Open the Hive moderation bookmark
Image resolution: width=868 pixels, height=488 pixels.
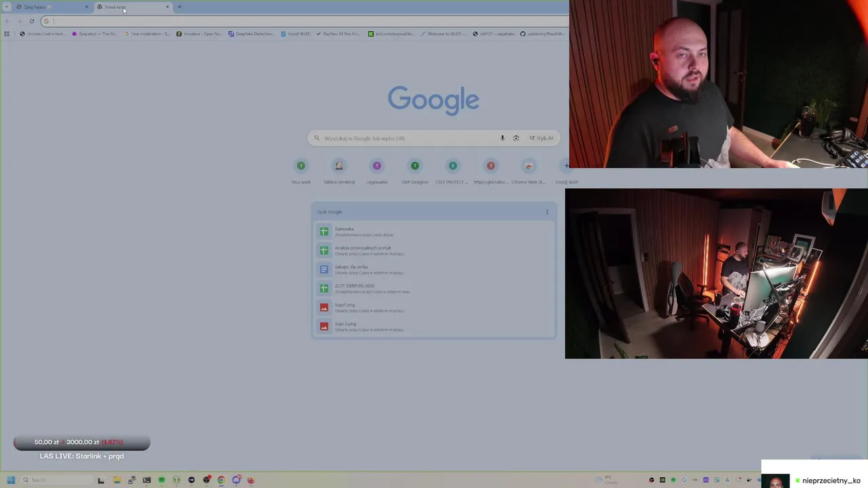pos(147,33)
